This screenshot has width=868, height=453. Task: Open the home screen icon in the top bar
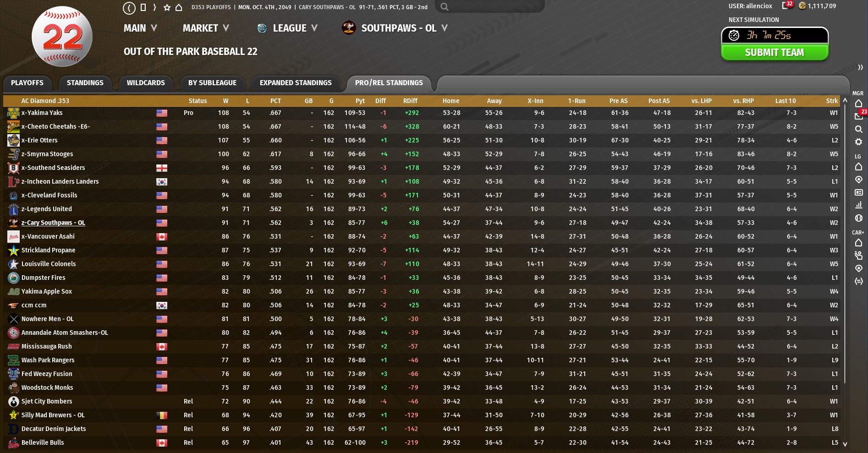pyautogui.click(x=179, y=7)
